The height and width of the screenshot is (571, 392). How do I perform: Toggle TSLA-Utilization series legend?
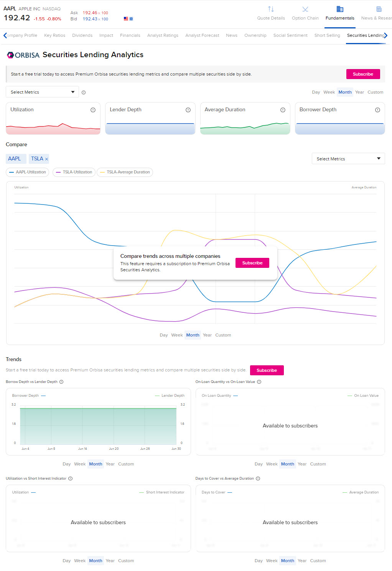tap(74, 172)
